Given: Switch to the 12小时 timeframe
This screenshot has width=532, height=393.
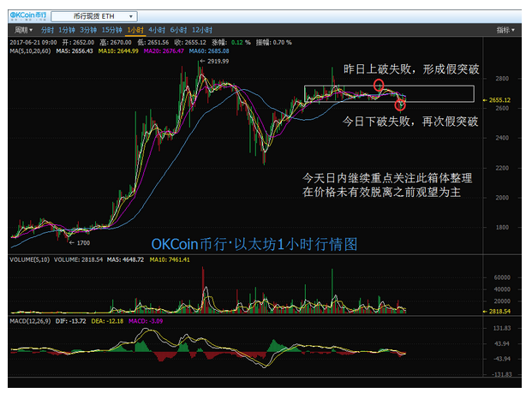Looking at the screenshot, I should 202,29.
